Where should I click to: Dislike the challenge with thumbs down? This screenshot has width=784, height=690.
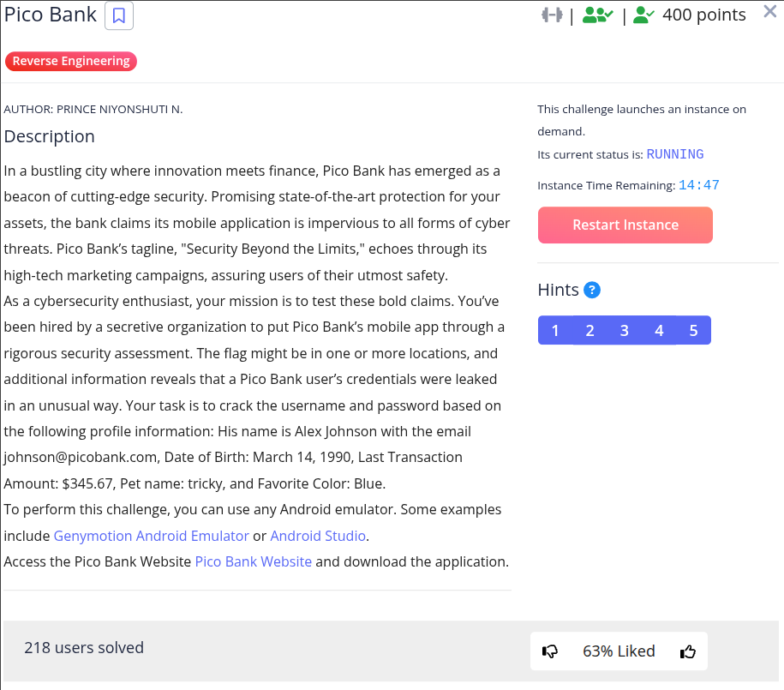[x=550, y=651]
